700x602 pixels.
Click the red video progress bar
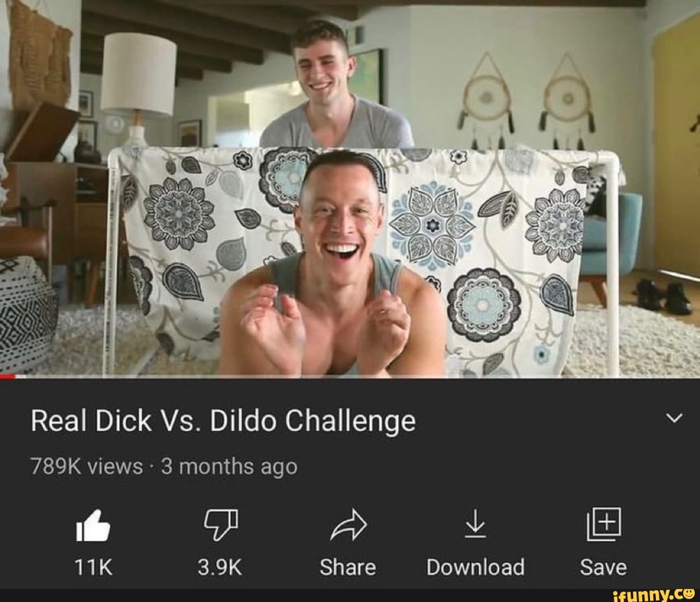(8, 377)
